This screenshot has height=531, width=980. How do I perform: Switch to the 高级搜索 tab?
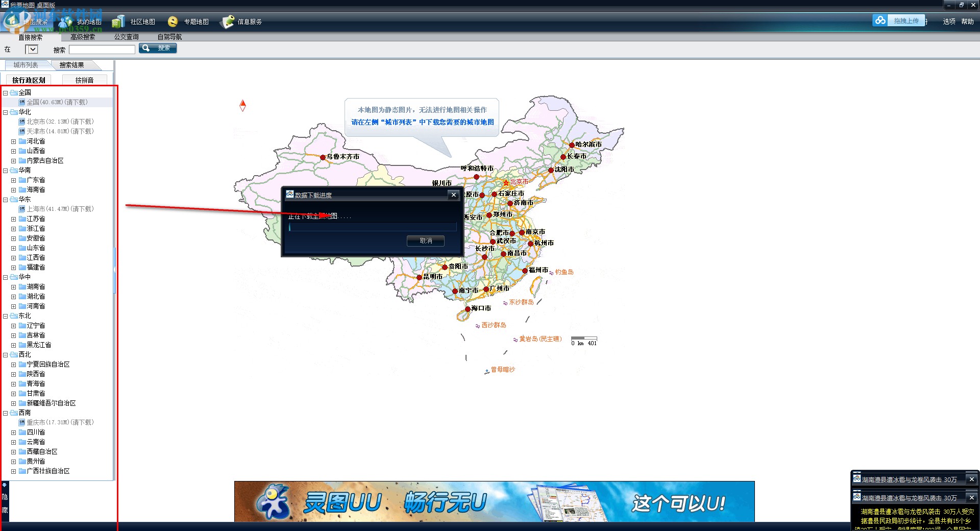coord(84,37)
